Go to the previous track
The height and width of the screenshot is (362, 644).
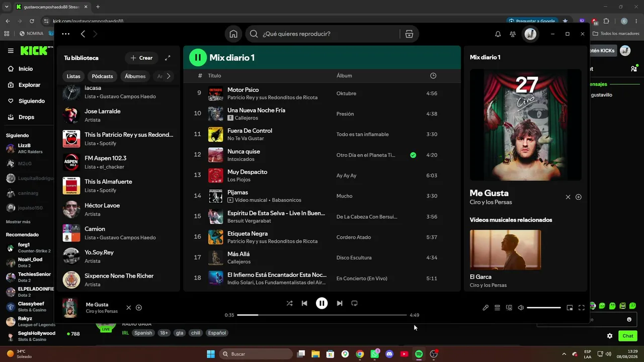pyautogui.click(x=304, y=303)
